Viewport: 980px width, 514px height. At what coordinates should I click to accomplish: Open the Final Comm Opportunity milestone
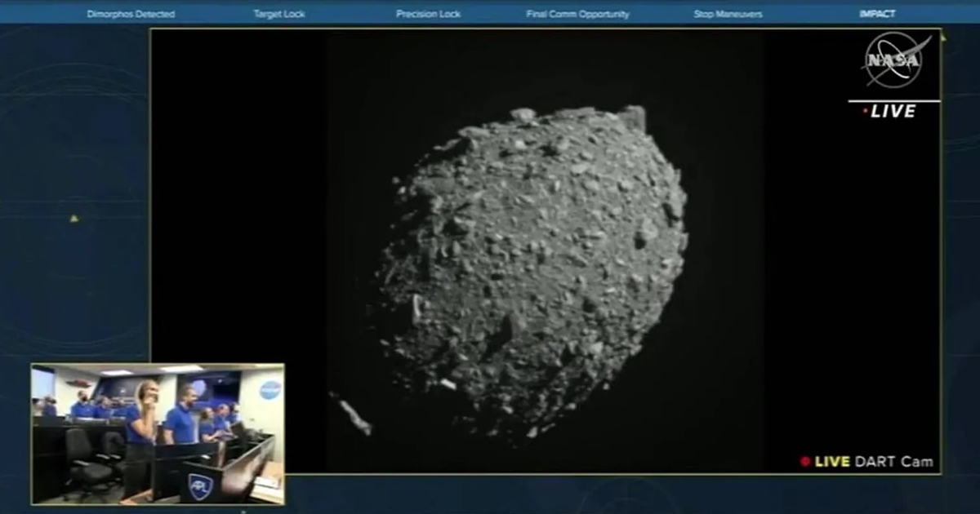click(577, 14)
